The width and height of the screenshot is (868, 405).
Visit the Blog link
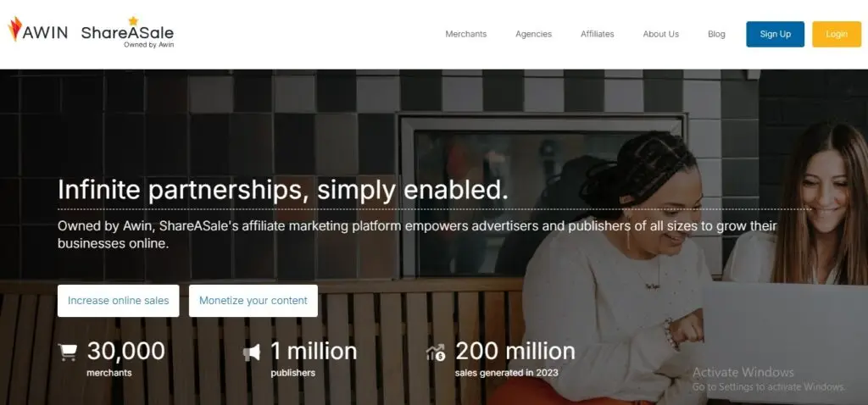[x=716, y=34]
